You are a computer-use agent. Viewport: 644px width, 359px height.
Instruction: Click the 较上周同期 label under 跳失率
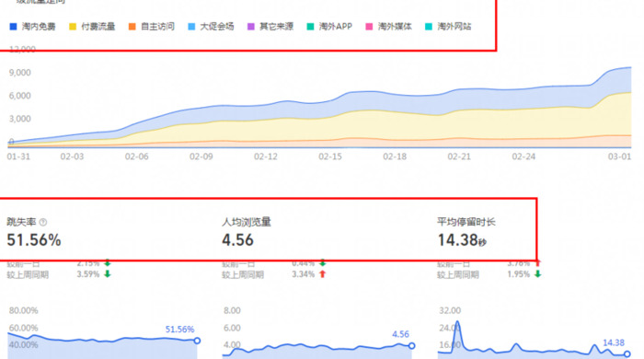coord(28,275)
